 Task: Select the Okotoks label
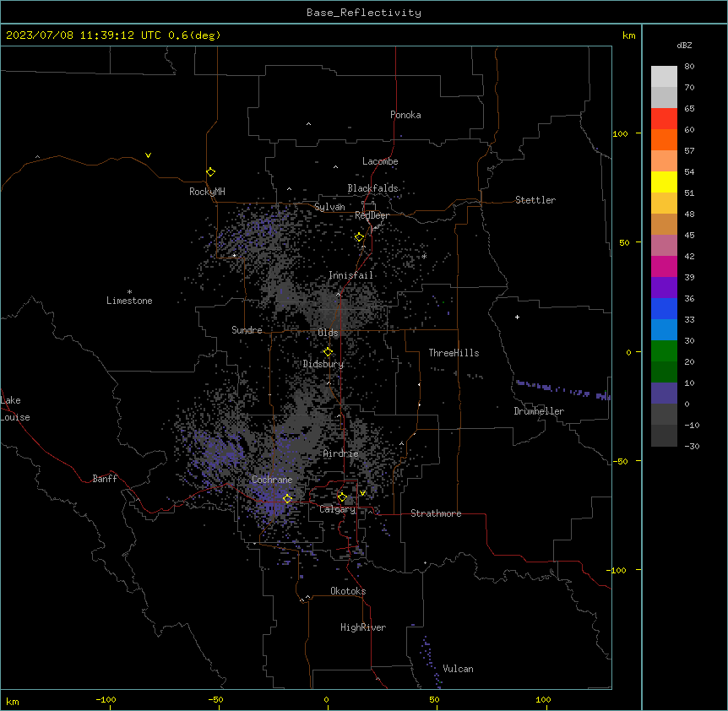click(x=348, y=591)
